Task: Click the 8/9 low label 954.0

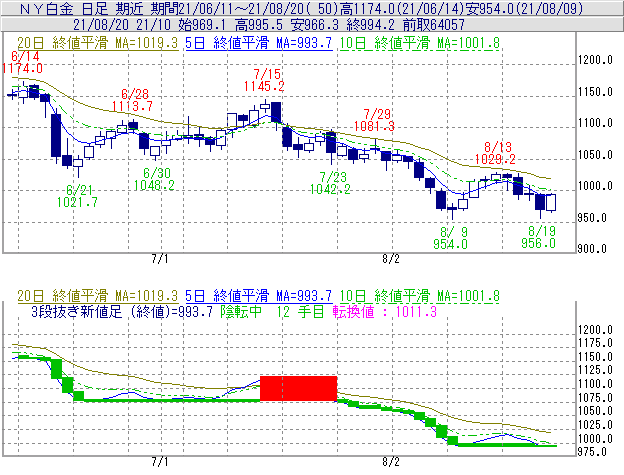Action: (451, 243)
